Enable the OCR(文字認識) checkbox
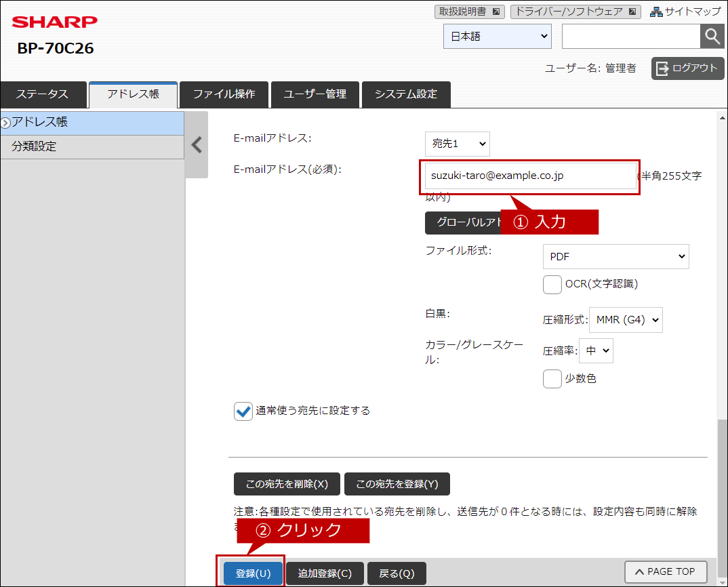The image size is (728, 587). [x=552, y=284]
